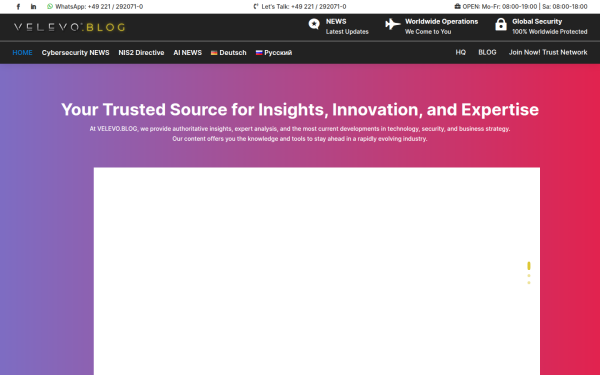Viewport: 600px width, 375px height.
Task: Click the white slider content panel
Action: pos(317,271)
